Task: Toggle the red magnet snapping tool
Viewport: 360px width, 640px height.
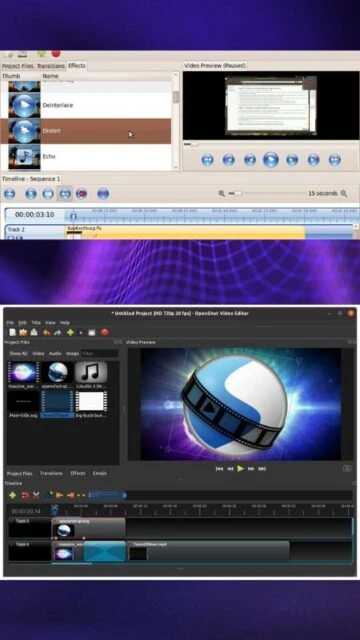Action: 25,495
